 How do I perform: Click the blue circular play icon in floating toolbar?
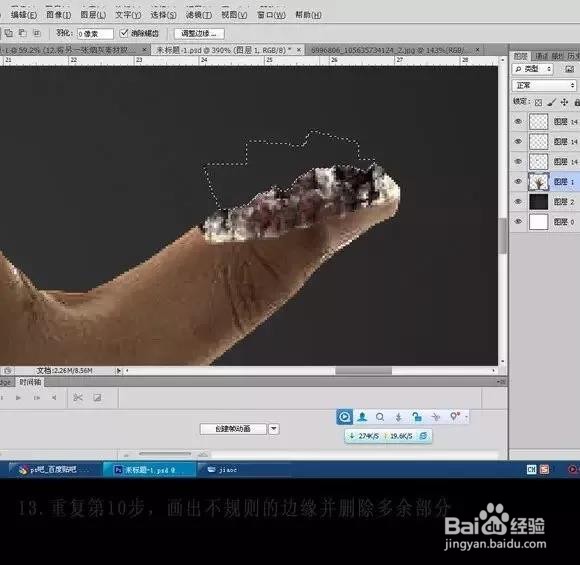(x=344, y=417)
